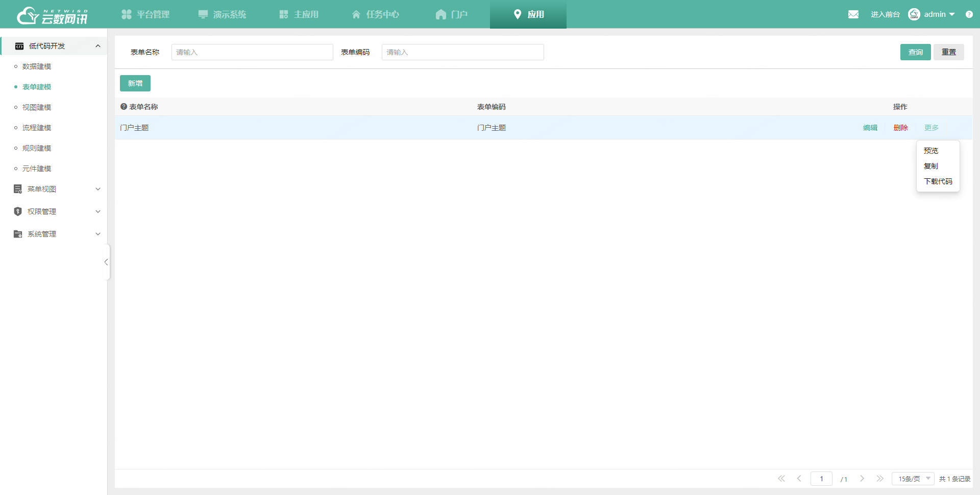Image resolution: width=980 pixels, height=495 pixels.
Task: Click the 表单名称 input field
Action: point(252,52)
